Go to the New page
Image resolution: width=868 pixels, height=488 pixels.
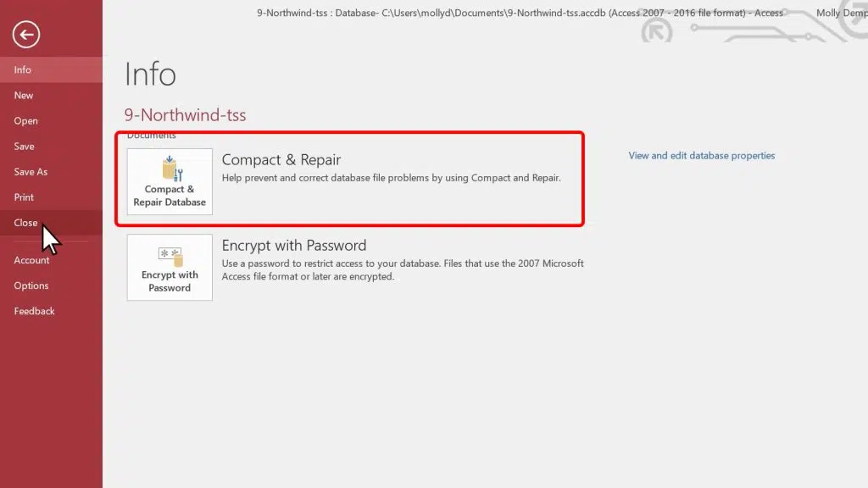click(x=24, y=95)
